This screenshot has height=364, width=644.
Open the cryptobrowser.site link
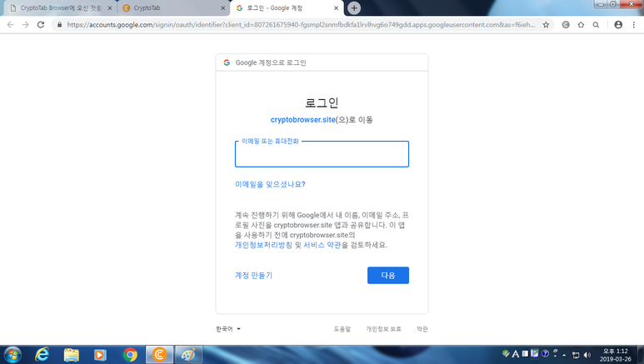click(302, 120)
